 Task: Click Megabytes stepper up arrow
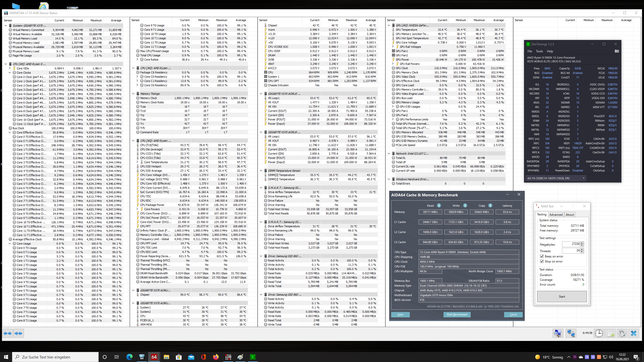click(582, 243)
